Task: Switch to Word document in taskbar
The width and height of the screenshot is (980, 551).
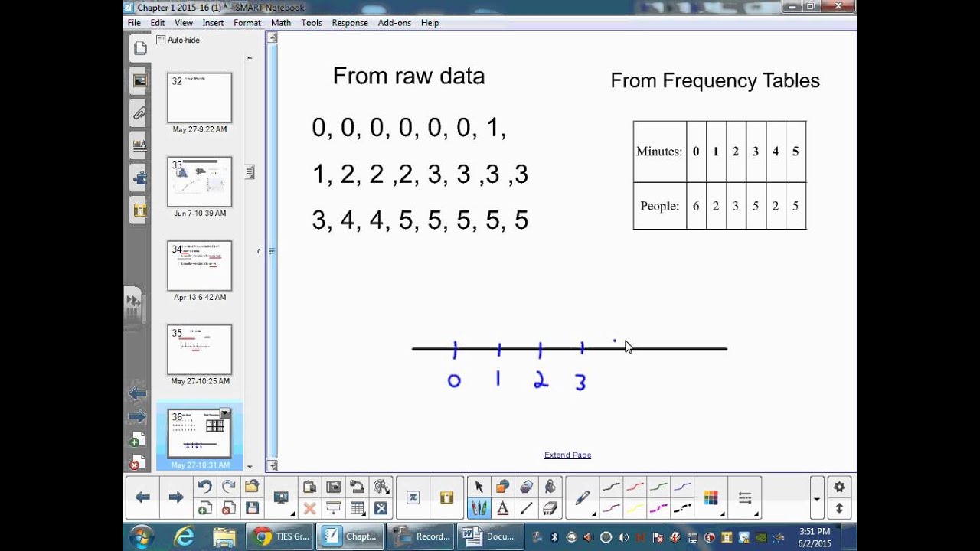Action: [490, 536]
